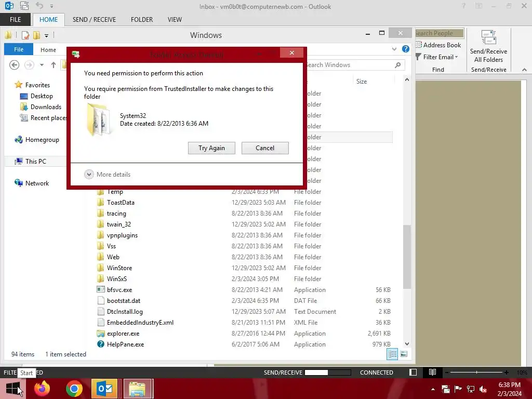
Task: Click Explorer forward navigation arrow
Action: click(29, 65)
